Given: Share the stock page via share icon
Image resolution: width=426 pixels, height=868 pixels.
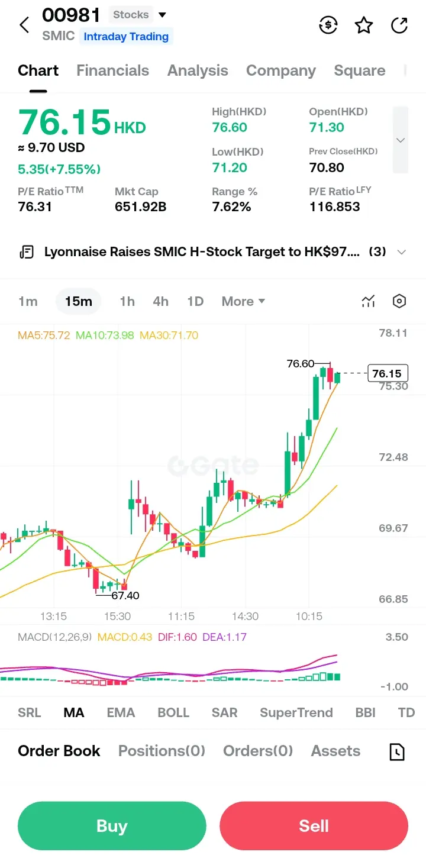Looking at the screenshot, I should click(x=399, y=25).
